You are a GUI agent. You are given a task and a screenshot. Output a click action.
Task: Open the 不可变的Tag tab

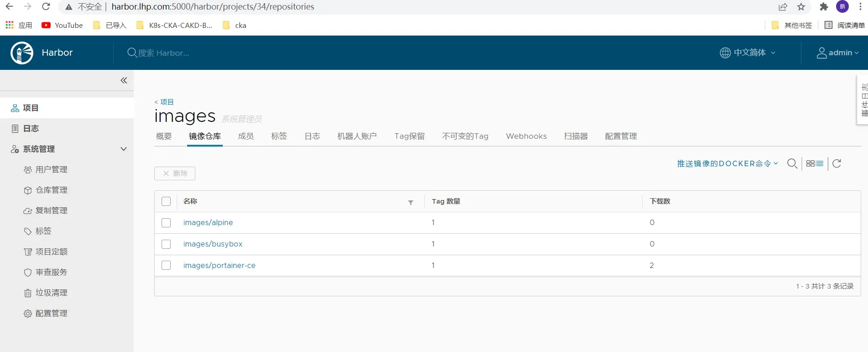[465, 136]
